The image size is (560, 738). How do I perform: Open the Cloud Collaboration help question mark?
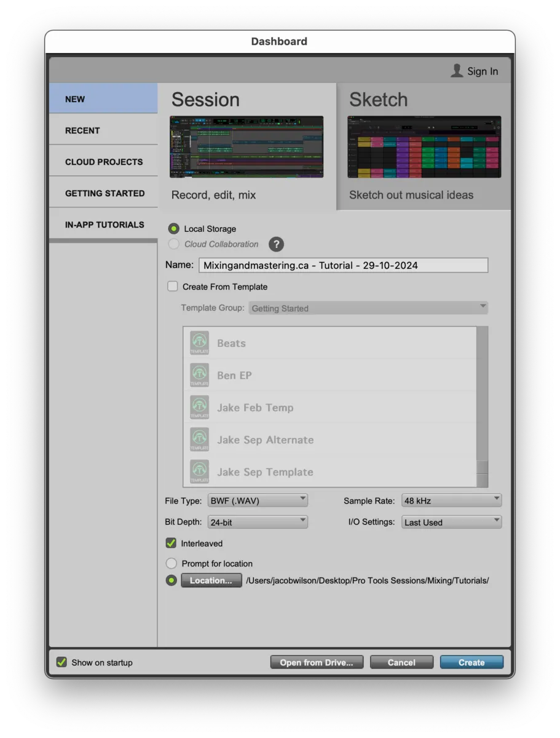point(276,244)
